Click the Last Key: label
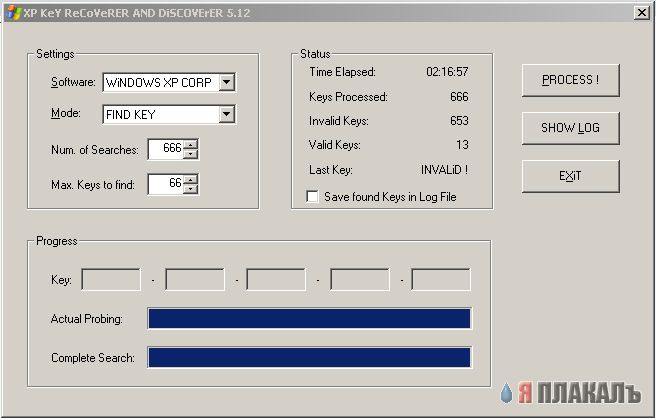Screen dimensions: 656x418 (x=331, y=169)
